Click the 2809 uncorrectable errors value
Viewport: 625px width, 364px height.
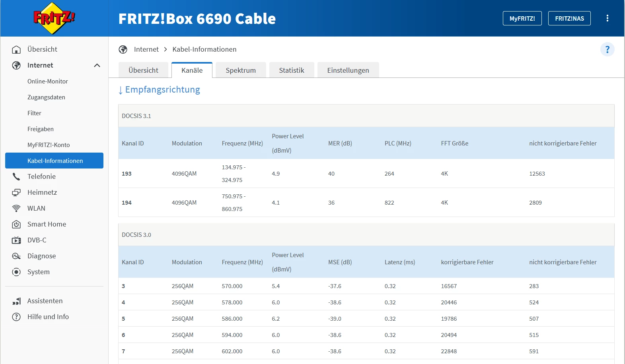coord(535,203)
